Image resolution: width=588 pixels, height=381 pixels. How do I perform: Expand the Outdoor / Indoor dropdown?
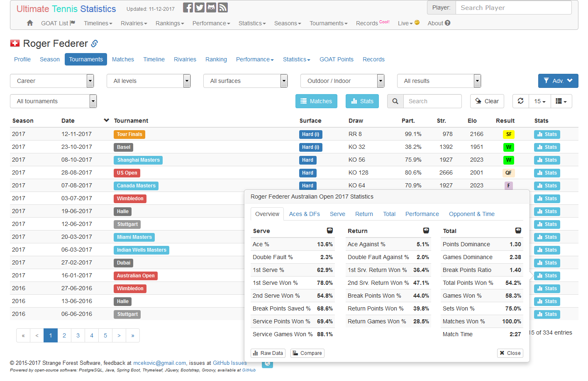pos(342,81)
